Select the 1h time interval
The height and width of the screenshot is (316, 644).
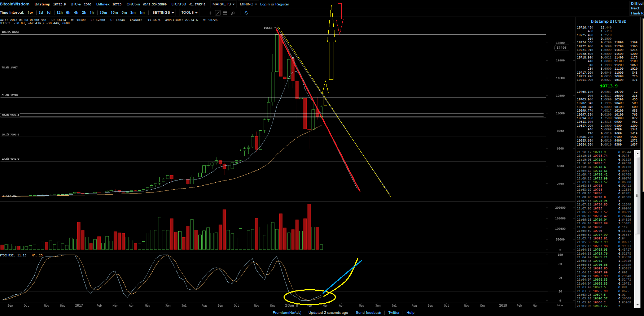tap(92, 13)
